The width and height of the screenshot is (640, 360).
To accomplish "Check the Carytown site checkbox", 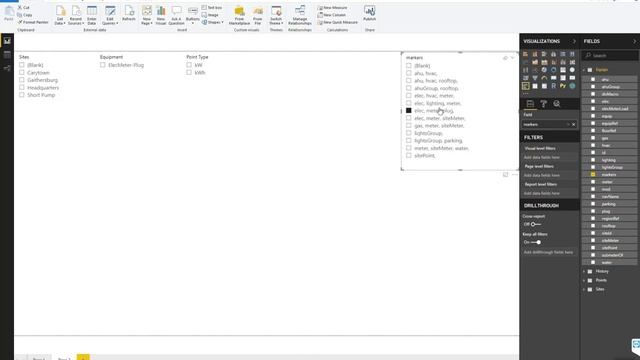I will coord(22,72).
